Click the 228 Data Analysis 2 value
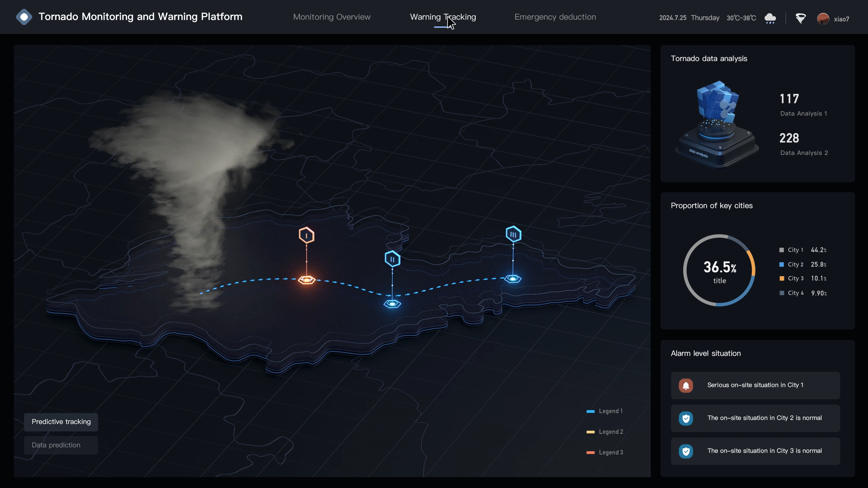The width and height of the screenshot is (868, 488). click(789, 138)
